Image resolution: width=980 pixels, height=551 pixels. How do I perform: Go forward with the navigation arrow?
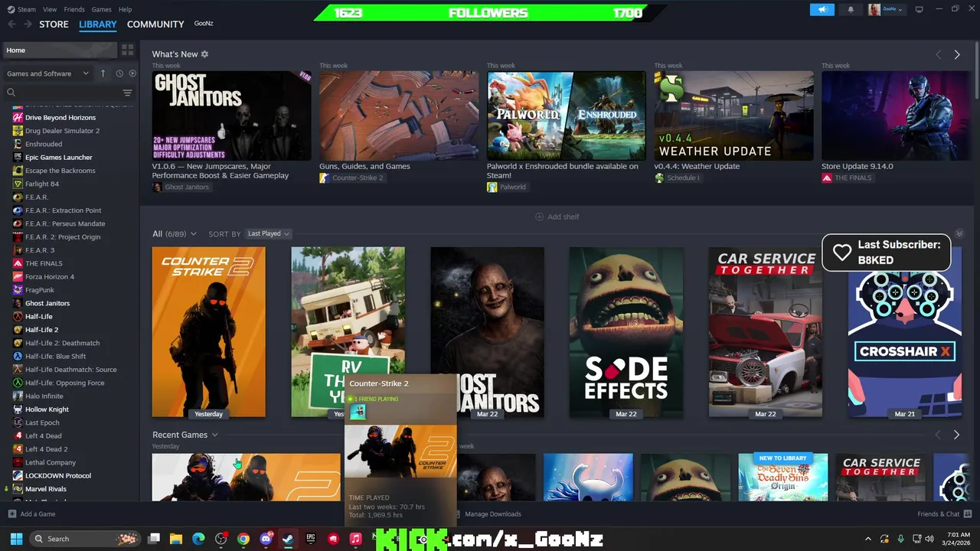pos(28,24)
